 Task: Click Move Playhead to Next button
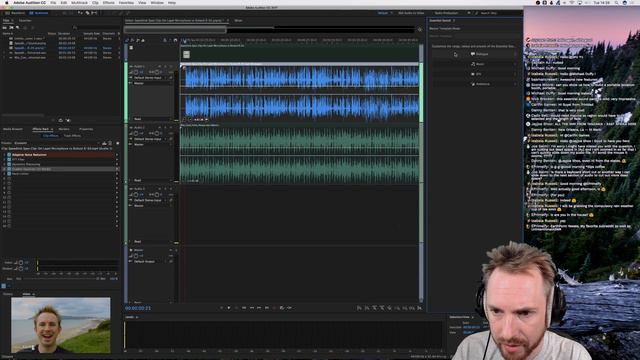pyautogui.click(x=267, y=308)
